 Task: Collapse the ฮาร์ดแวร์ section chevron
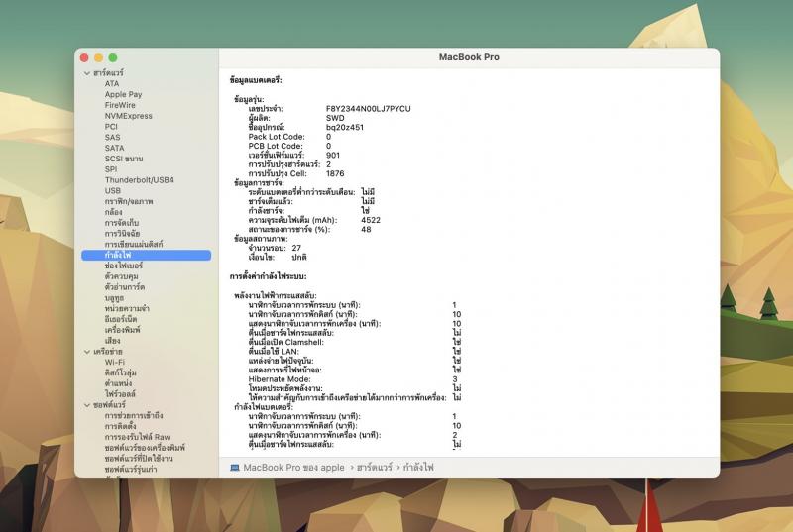pyautogui.click(x=87, y=73)
